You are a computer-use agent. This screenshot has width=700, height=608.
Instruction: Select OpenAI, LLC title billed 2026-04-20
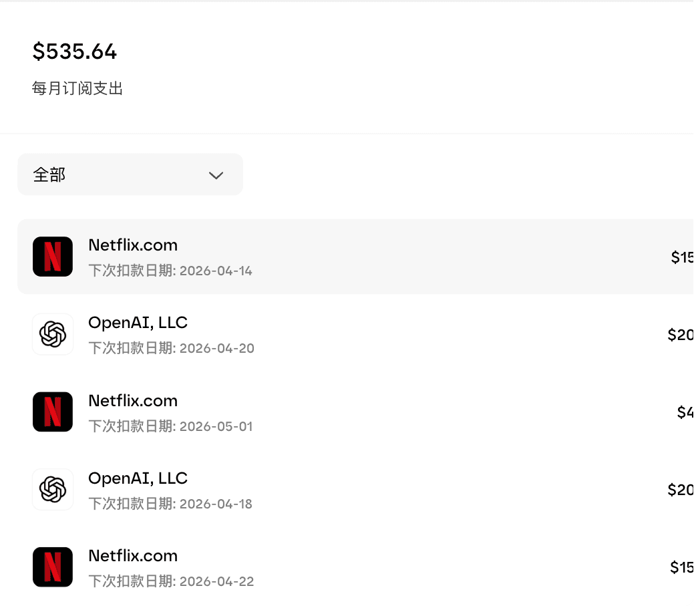tap(138, 323)
